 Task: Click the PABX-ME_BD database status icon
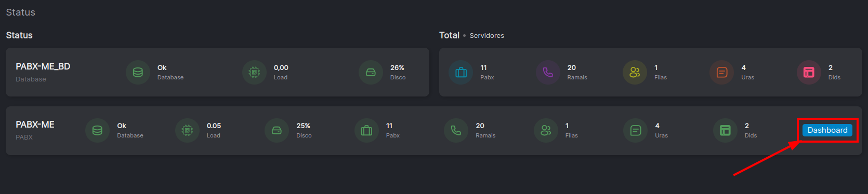[138, 72]
